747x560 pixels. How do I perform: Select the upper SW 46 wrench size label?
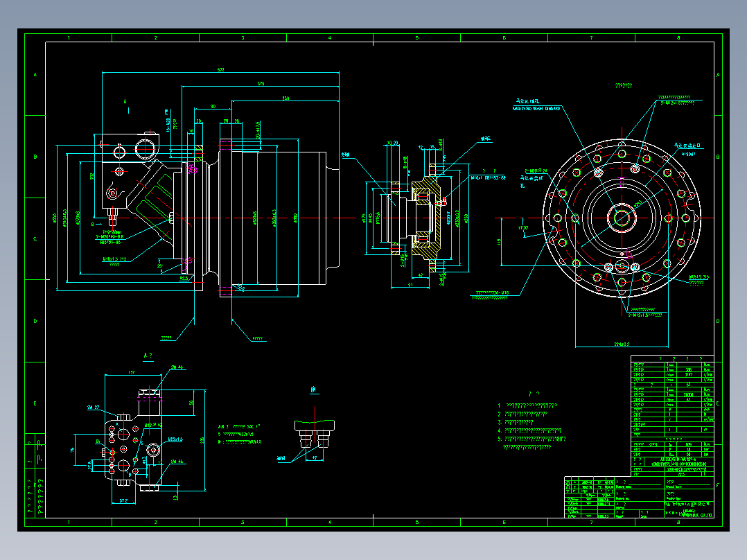coord(177,367)
